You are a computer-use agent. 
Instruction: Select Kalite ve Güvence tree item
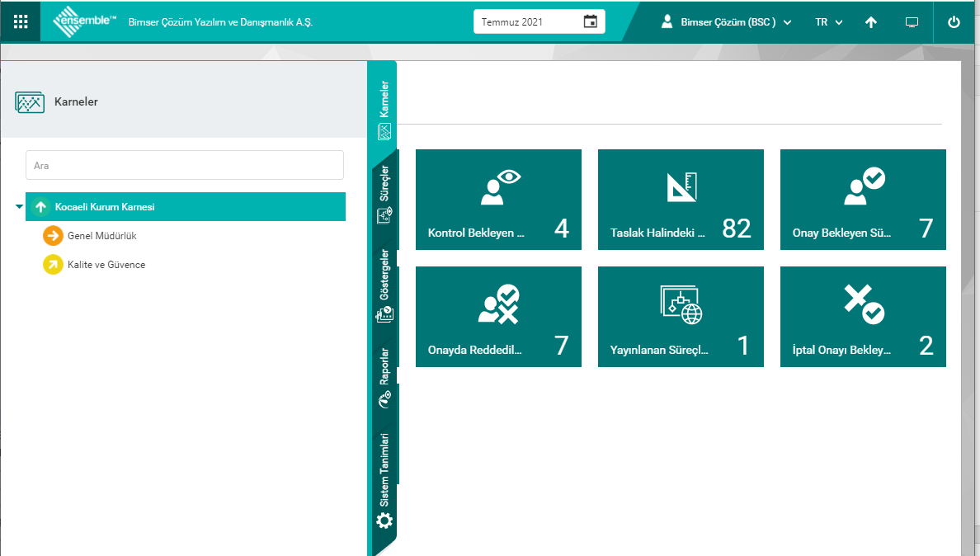pyautogui.click(x=106, y=264)
